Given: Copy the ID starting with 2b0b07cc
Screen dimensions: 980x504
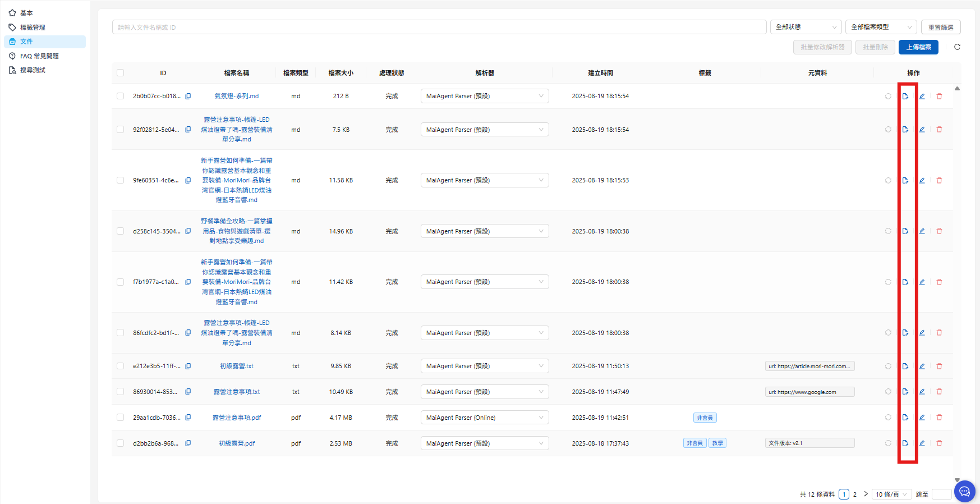Looking at the screenshot, I should click(188, 96).
